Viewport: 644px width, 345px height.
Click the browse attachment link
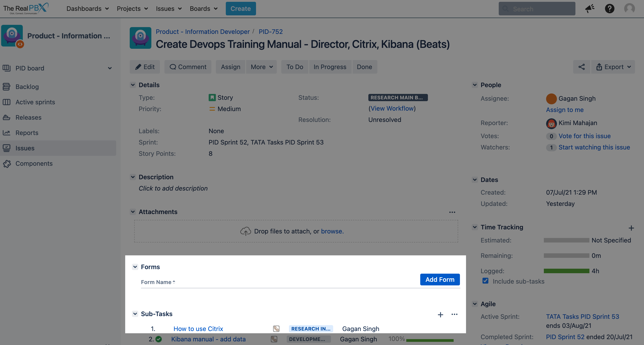click(x=332, y=231)
